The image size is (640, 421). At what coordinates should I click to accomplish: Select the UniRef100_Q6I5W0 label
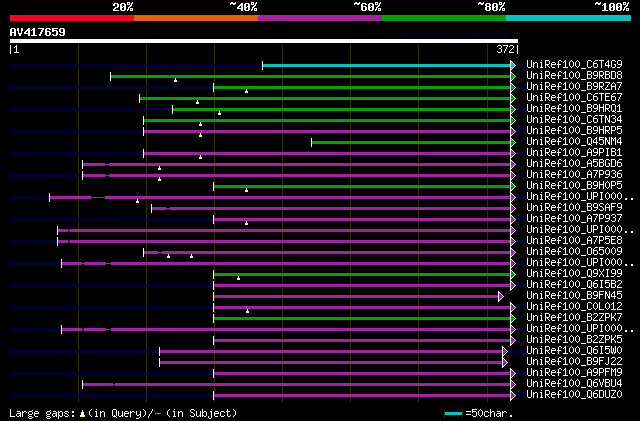574,351
